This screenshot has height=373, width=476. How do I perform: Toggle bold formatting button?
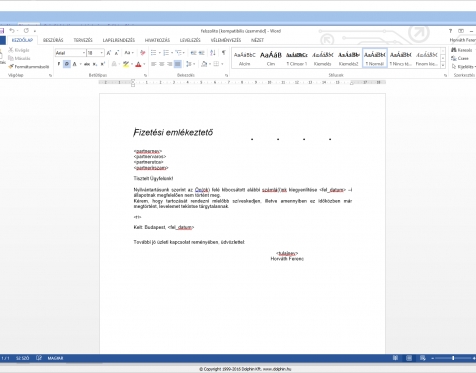tap(59, 64)
